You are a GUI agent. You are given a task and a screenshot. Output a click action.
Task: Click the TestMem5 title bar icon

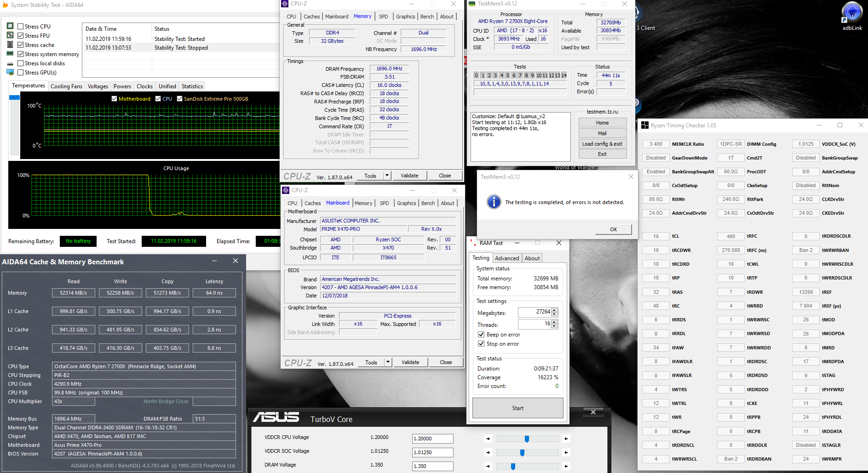pos(472,4)
